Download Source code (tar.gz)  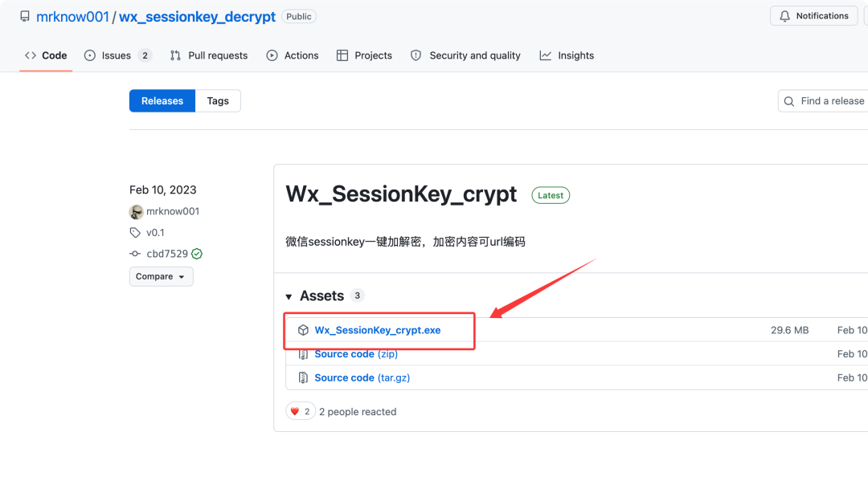click(362, 378)
